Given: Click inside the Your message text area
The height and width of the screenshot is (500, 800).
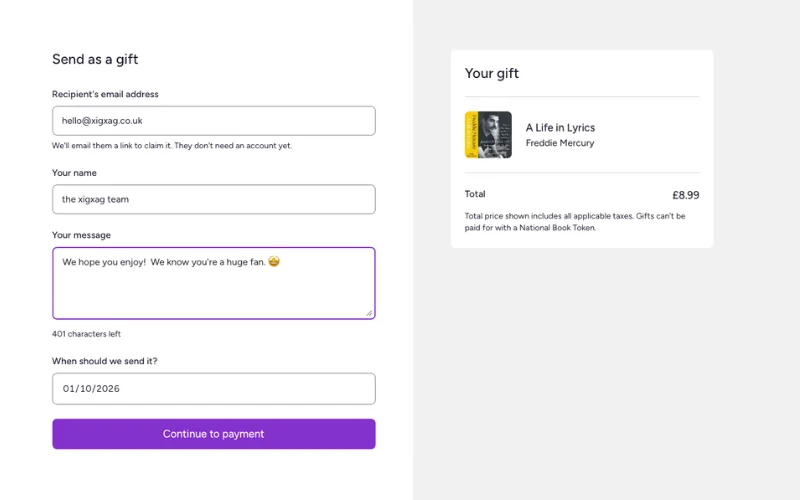Looking at the screenshot, I should [x=214, y=284].
